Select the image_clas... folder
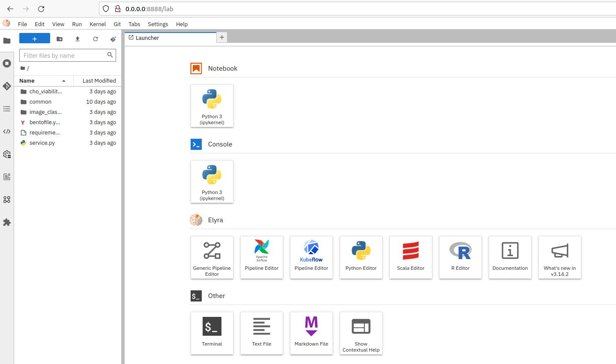 [x=68, y=112]
